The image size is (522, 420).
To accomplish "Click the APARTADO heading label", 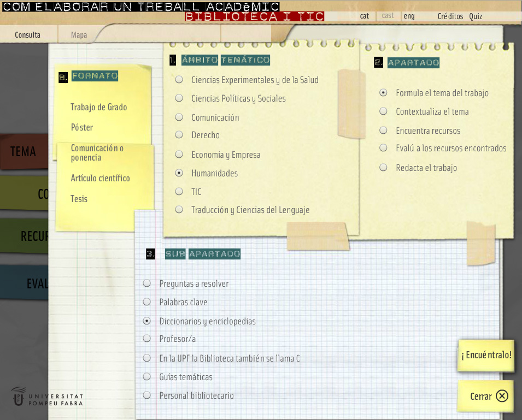I will pyautogui.click(x=413, y=62).
